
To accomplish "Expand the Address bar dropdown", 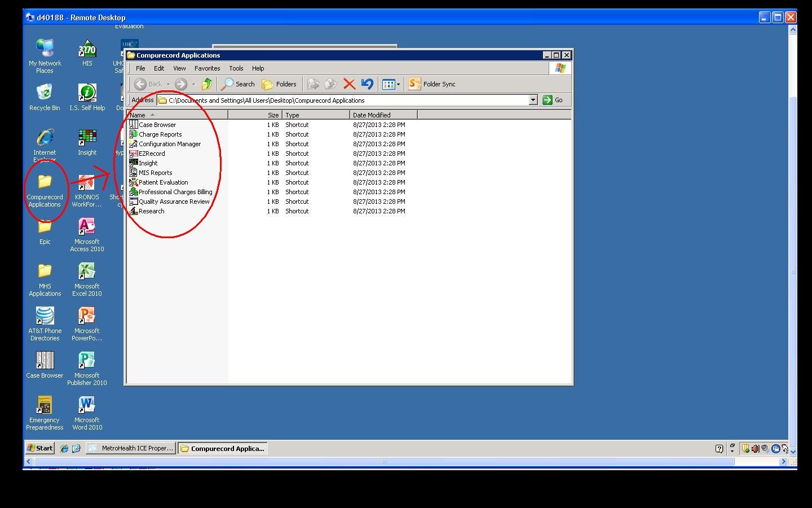I will (x=533, y=100).
